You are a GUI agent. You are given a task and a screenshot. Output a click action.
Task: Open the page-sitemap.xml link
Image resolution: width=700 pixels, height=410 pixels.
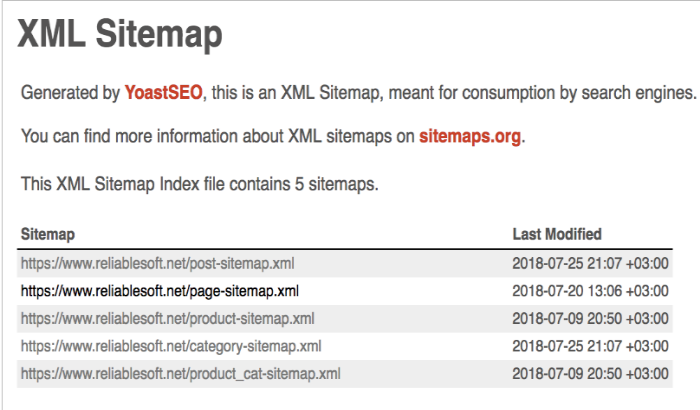pos(159,291)
